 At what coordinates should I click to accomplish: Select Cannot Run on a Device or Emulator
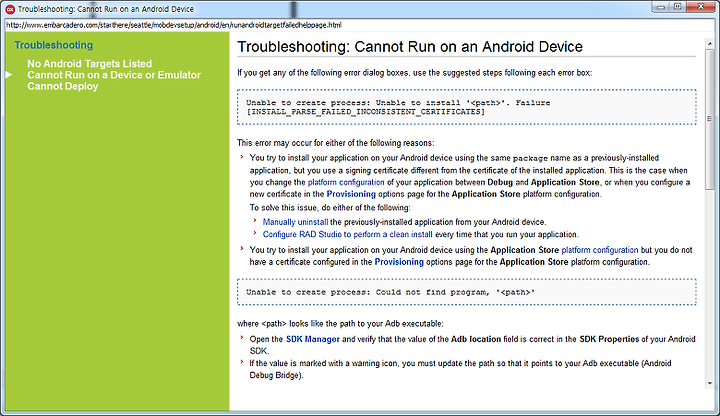tap(114, 75)
